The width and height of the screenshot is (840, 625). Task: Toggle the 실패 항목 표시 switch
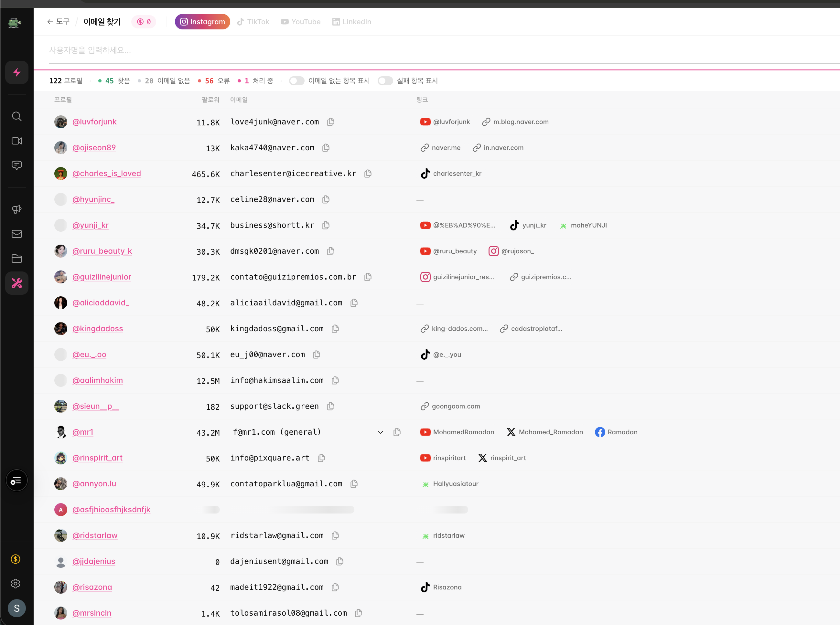385,81
